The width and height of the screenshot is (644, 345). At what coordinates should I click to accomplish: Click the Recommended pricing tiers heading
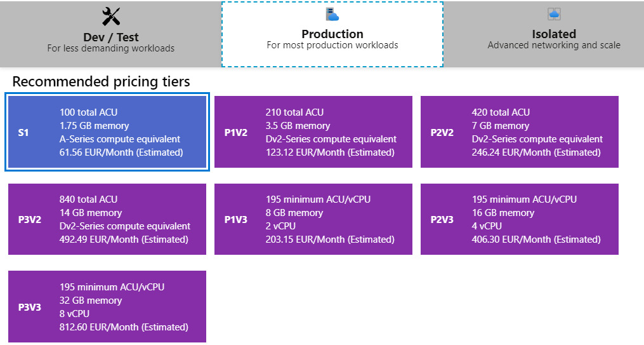[101, 81]
